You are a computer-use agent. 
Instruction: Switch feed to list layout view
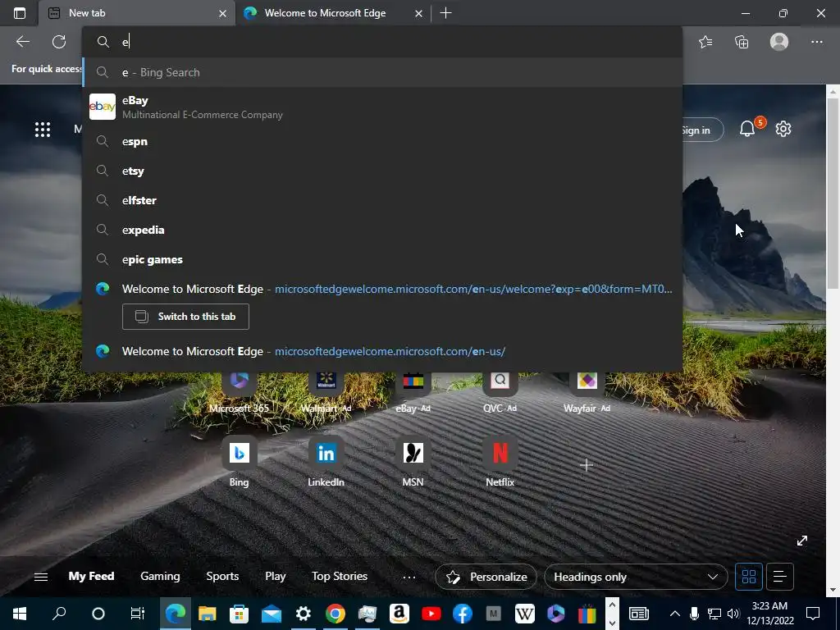780,577
